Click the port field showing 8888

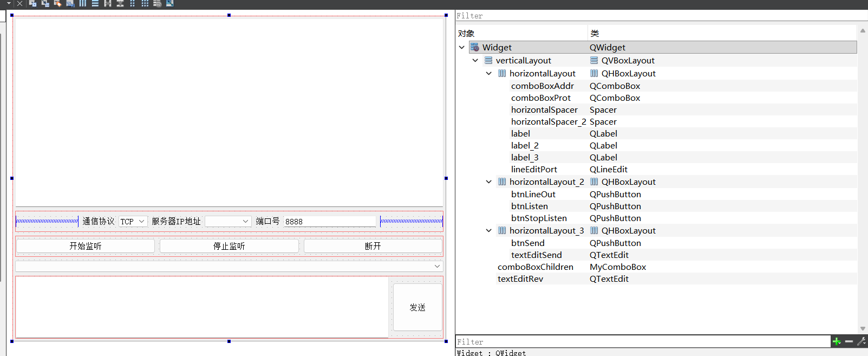click(329, 221)
